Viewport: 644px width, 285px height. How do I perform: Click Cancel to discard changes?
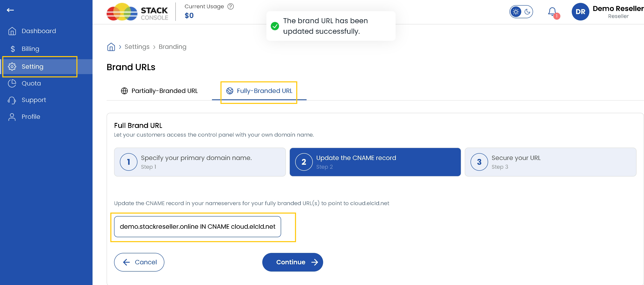coord(139,262)
